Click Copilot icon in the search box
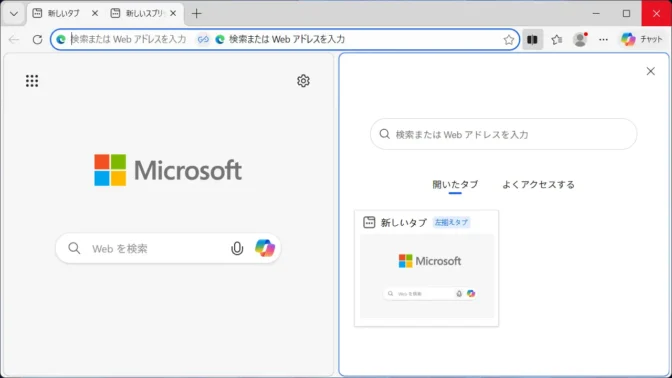672x378 pixels. (x=265, y=248)
